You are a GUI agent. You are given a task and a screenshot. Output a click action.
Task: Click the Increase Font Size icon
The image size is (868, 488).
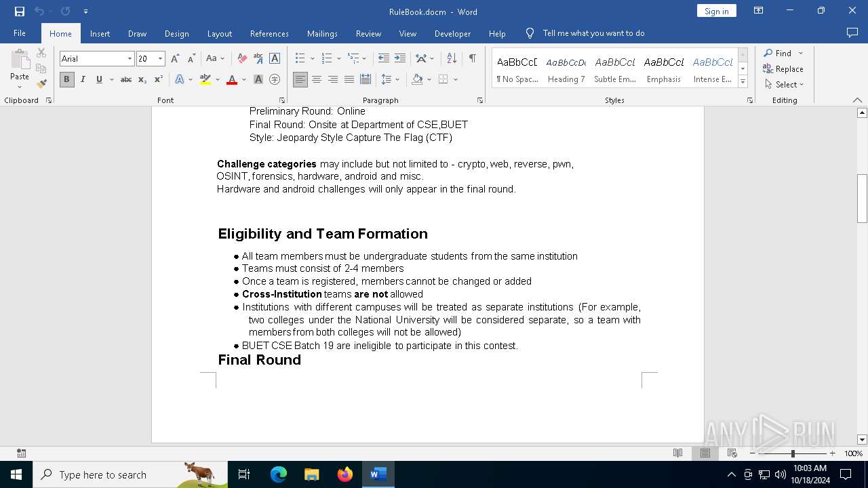tap(176, 59)
